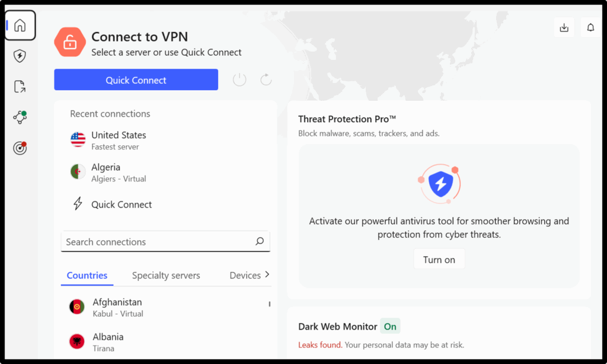This screenshot has width=607, height=364.
Task: Select the Countries tab
Action: tap(87, 275)
